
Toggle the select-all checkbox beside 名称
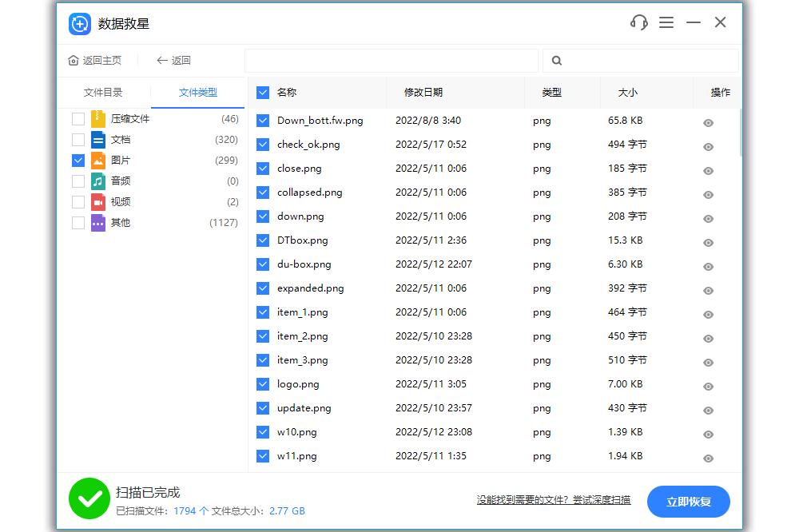(262, 92)
